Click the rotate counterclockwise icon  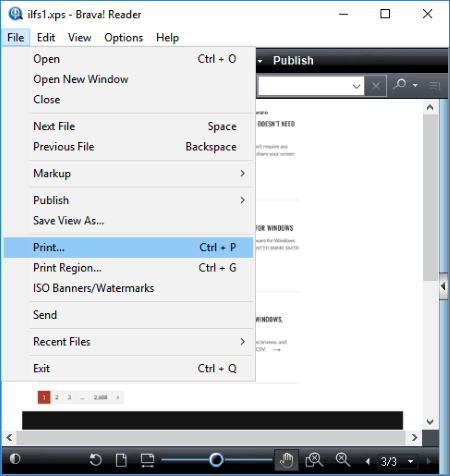tap(95, 460)
